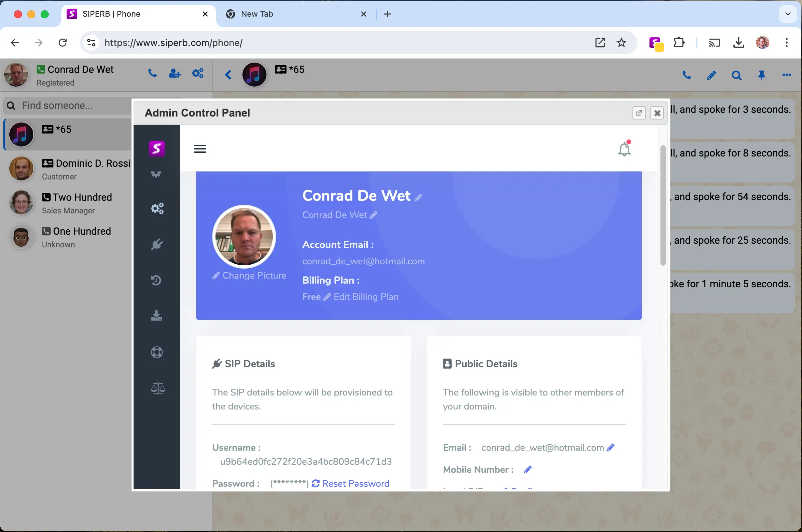Expand the more options icon top right

pos(787,75)
